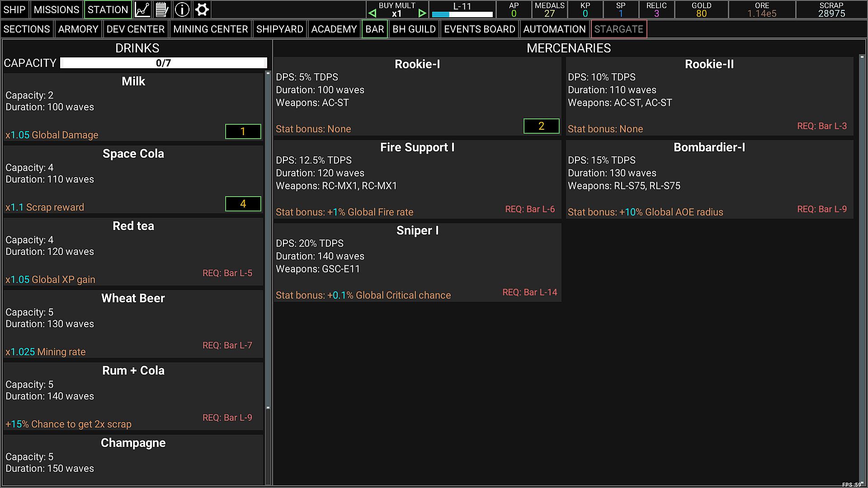Open the MINING CENTER tab
The height and width of the screenshot is (488, 868).
click(x=210, y=29)
